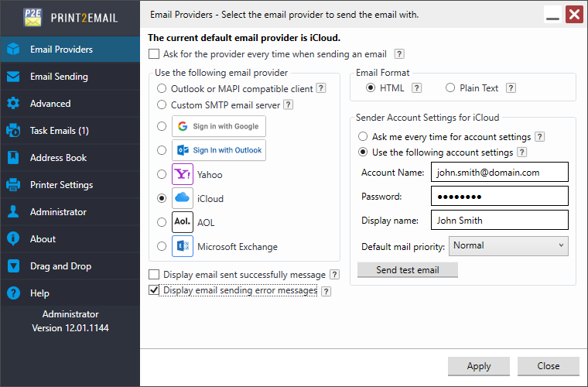Switch to Address Book section
The height and width of the screenshot is (387, 588).
click(70, 157)
